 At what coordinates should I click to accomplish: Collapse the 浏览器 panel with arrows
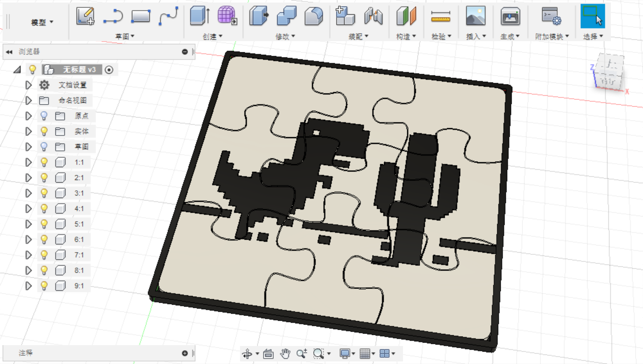(x=9, y=52)
